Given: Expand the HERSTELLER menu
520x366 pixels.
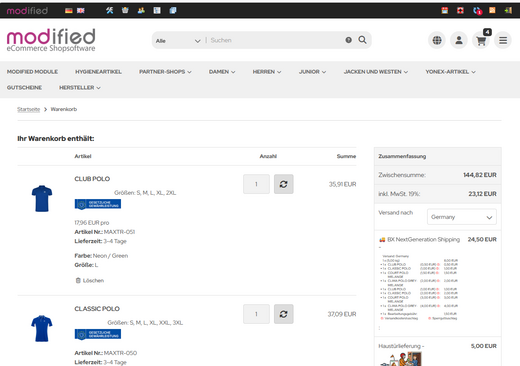Looking at the screenshot, I should pos(80,88).
